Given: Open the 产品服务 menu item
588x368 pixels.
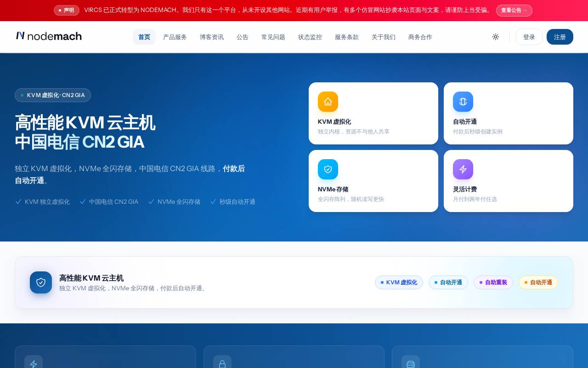Looking at the screenshot, I should point(175,37).
